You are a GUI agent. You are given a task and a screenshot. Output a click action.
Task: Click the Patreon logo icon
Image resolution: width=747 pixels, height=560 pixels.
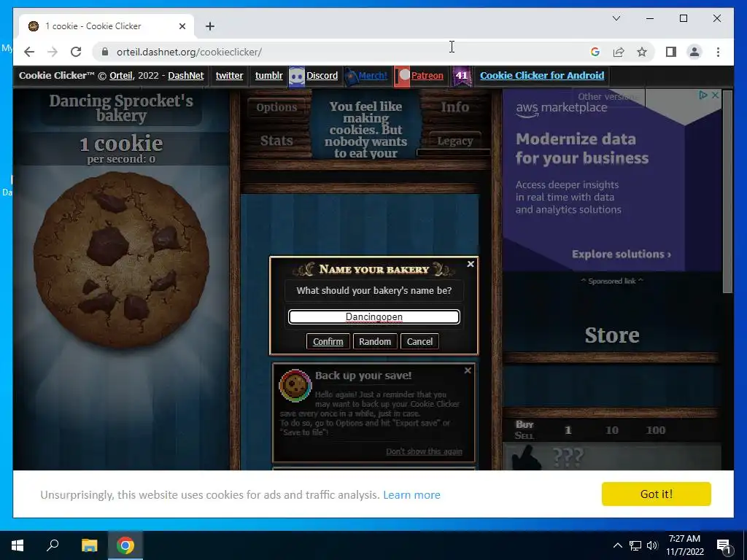coord(403,76)
